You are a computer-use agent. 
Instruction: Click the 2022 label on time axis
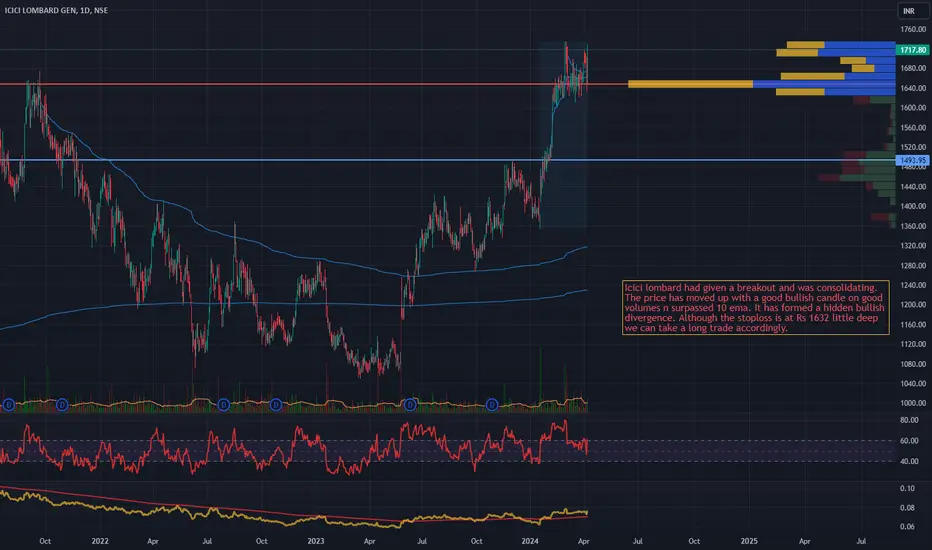[x=100, y=541]
